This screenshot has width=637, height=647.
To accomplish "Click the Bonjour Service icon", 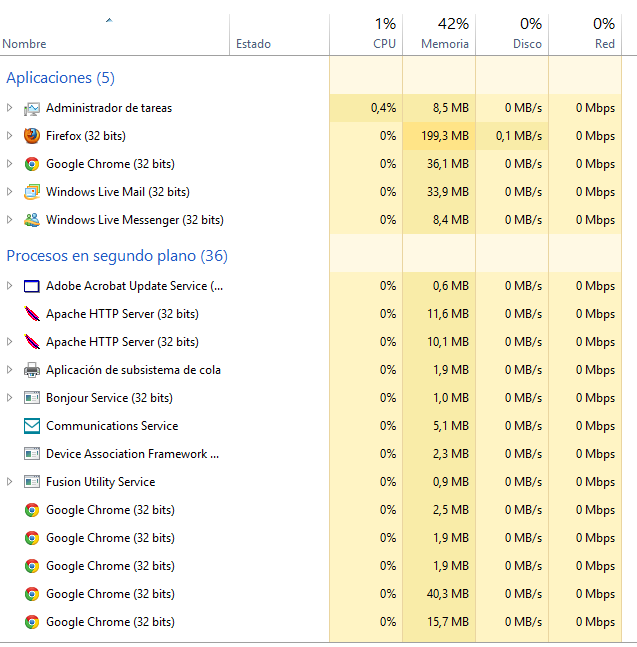I will pyautogui.click(x=32, y=398).
